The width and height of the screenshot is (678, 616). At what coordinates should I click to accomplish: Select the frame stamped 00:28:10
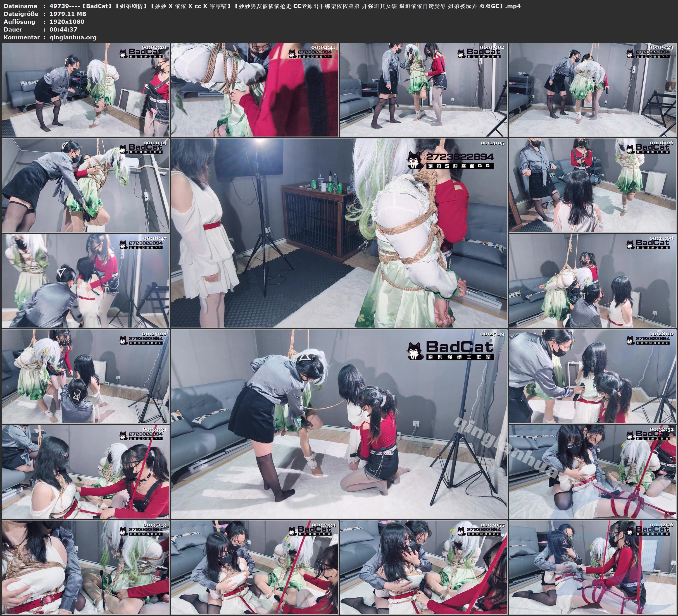pos(592,376)
